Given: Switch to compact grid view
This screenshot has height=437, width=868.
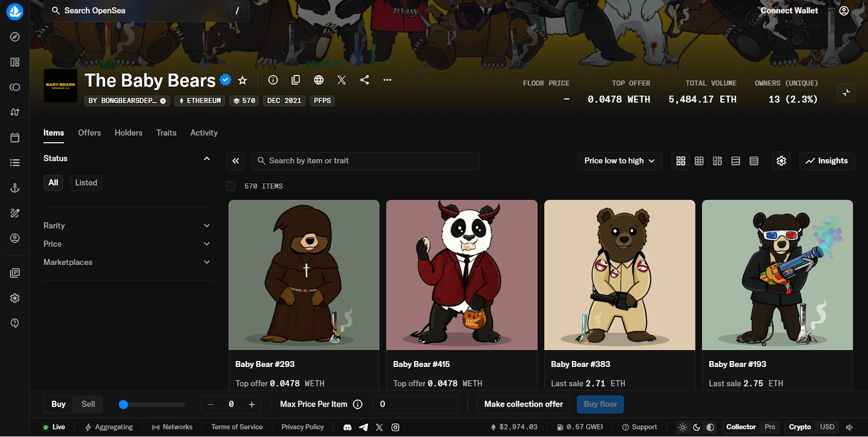Looking at the screenshot, I should click(699, 161).
